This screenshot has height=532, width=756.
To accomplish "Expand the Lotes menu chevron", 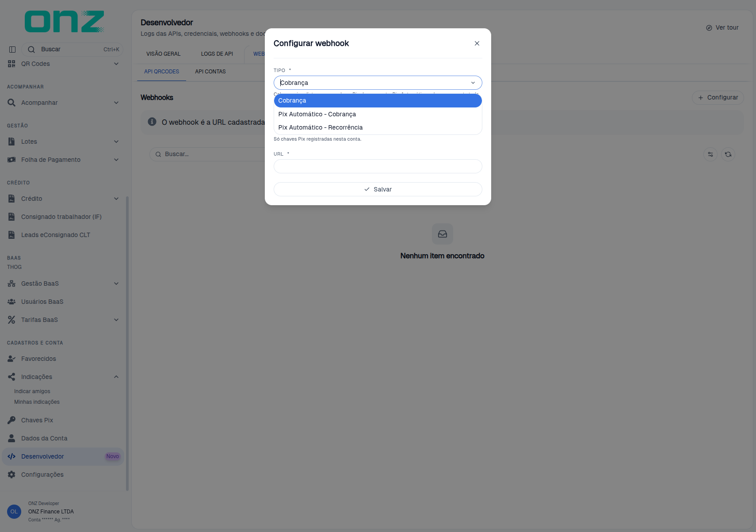I will click(116, 142).
